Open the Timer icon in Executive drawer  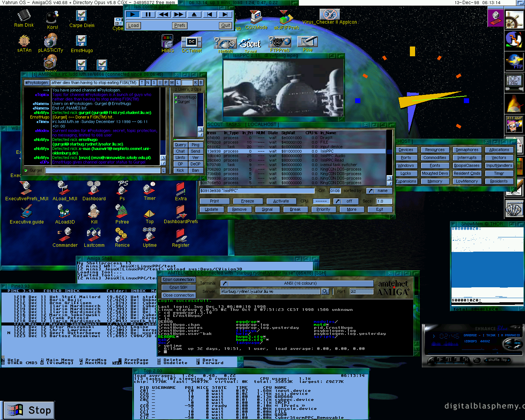point(150,191)
